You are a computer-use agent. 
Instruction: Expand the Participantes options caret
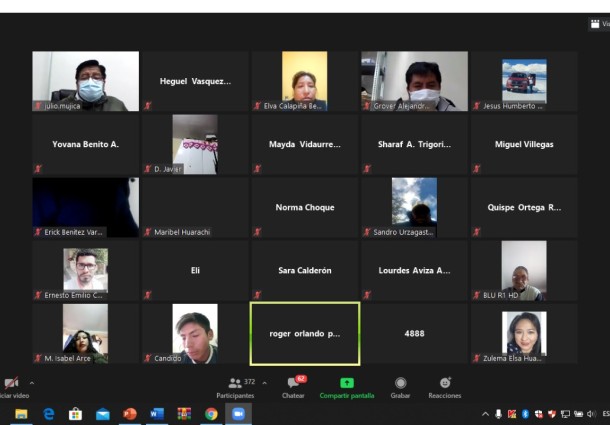[264, 382]
